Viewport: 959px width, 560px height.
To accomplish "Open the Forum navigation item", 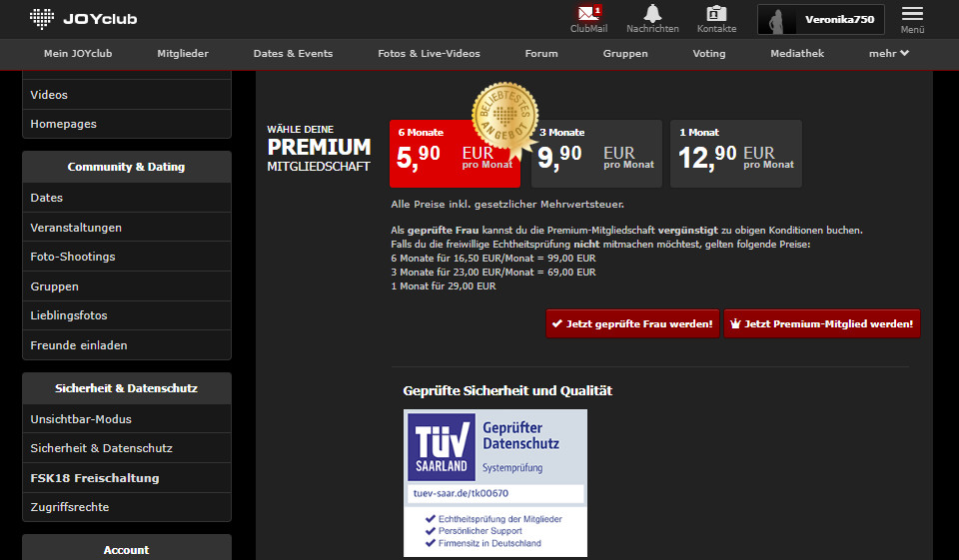I will (541, 53).
